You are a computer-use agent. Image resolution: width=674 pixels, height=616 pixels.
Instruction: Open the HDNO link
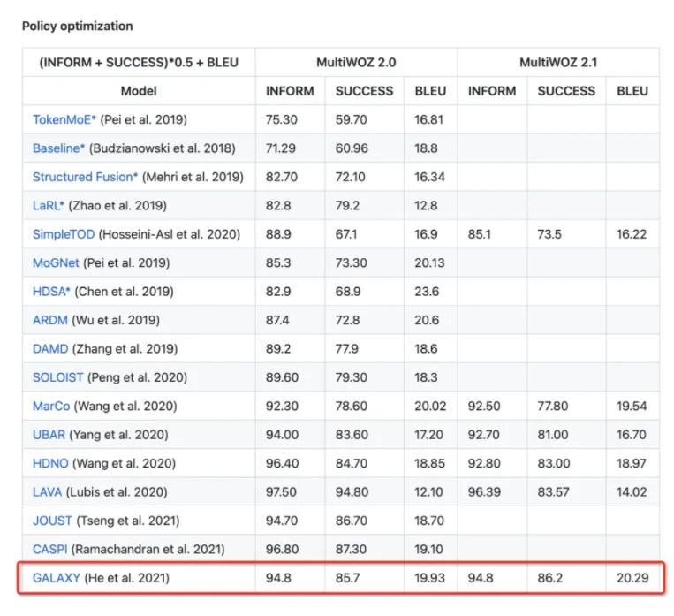[51, 463]
